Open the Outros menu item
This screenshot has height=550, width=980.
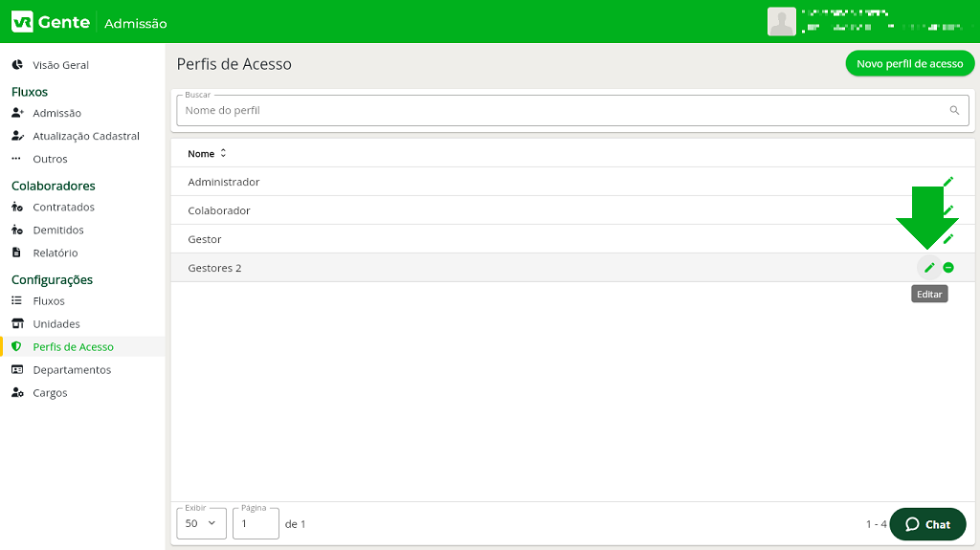50,159
